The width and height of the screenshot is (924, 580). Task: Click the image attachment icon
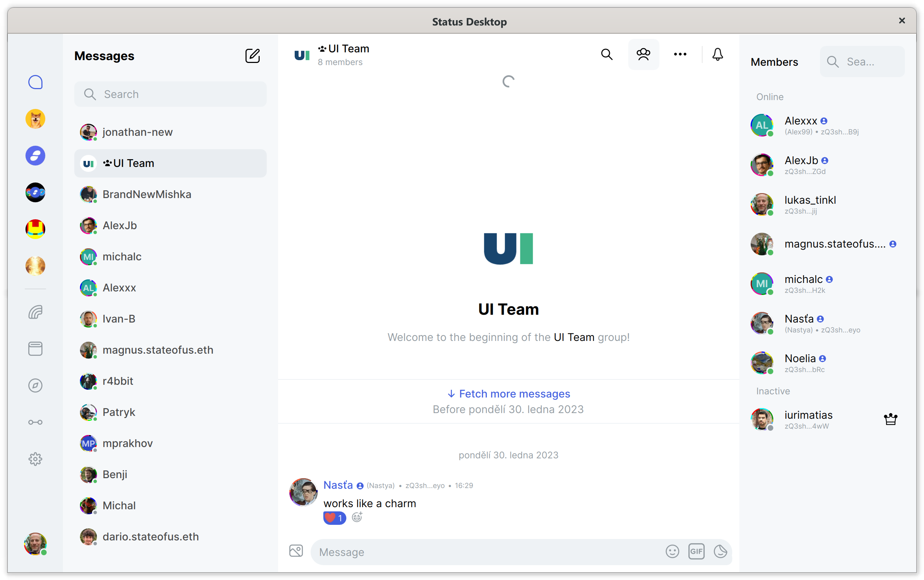point(296,551)
